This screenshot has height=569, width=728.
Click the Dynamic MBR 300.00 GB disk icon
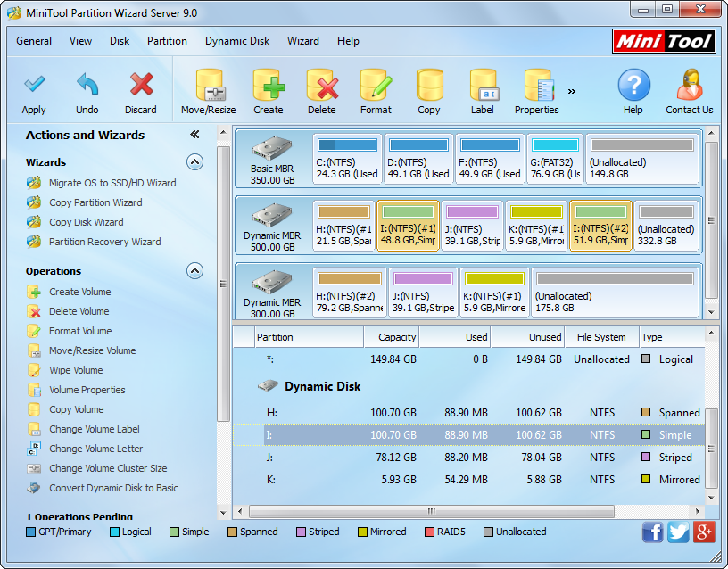[271, 282]
